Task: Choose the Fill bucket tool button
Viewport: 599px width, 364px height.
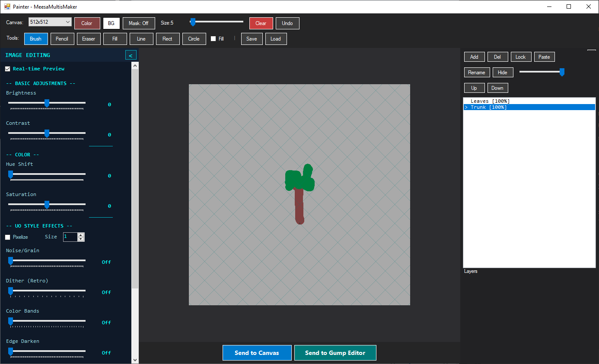Action: pos(115,39)
